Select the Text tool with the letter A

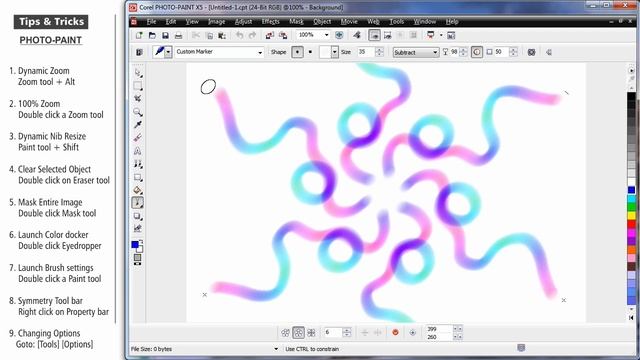pos(138,151)
